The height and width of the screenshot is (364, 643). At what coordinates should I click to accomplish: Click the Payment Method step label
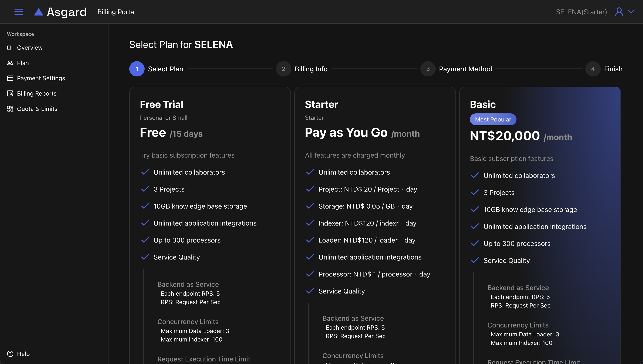tap(466, 69)
